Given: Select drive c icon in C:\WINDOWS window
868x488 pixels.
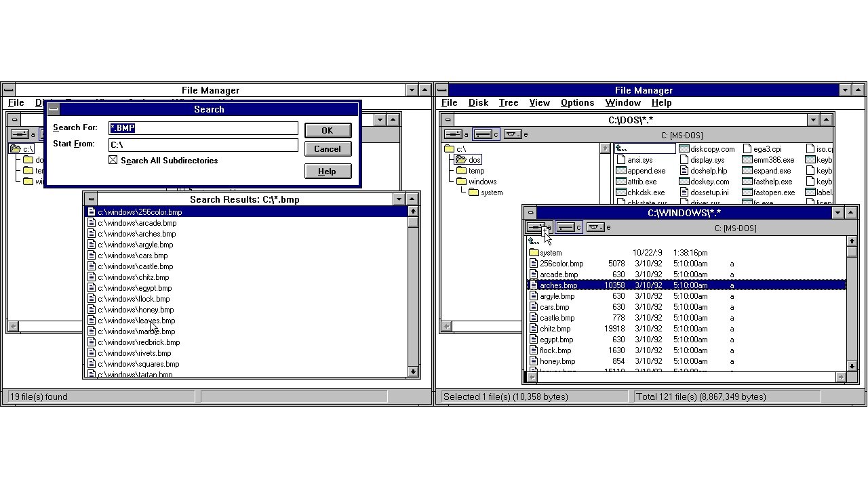Looking at the screenshot, I should tap(566, 228).
